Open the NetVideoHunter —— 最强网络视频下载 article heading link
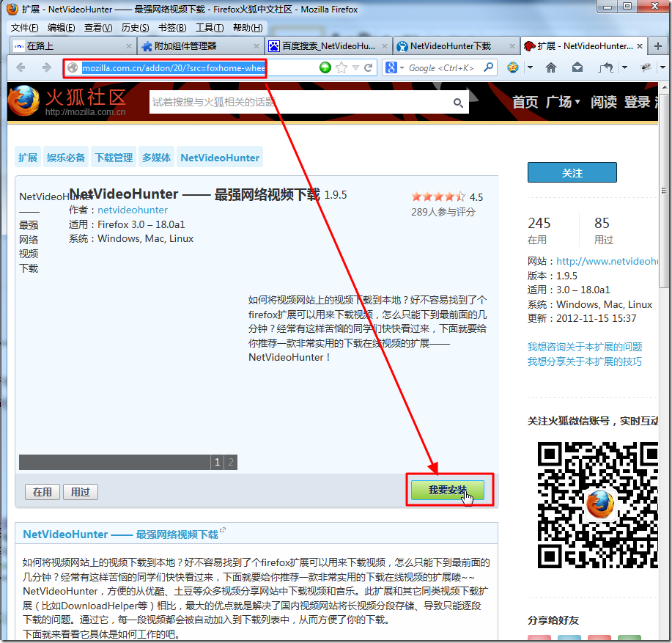 point(120,534)
